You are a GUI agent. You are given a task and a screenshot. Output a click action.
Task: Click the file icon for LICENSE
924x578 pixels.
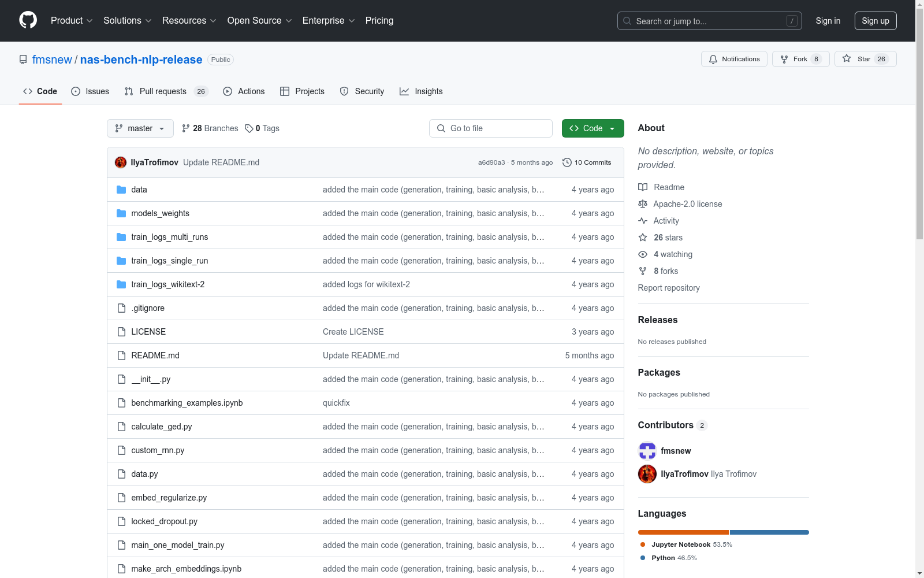[x=121, y=332]
